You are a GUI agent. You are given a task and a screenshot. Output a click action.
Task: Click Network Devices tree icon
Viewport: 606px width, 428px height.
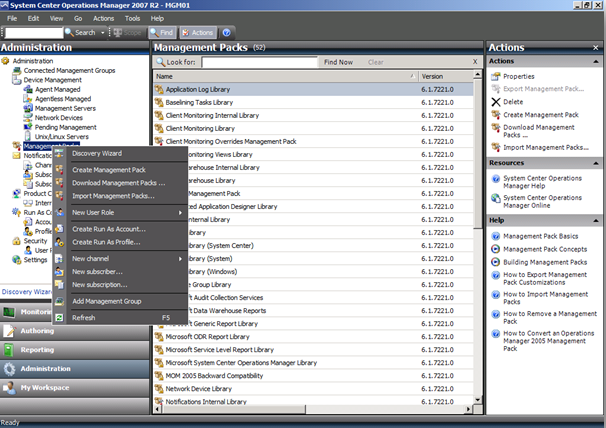28,118
